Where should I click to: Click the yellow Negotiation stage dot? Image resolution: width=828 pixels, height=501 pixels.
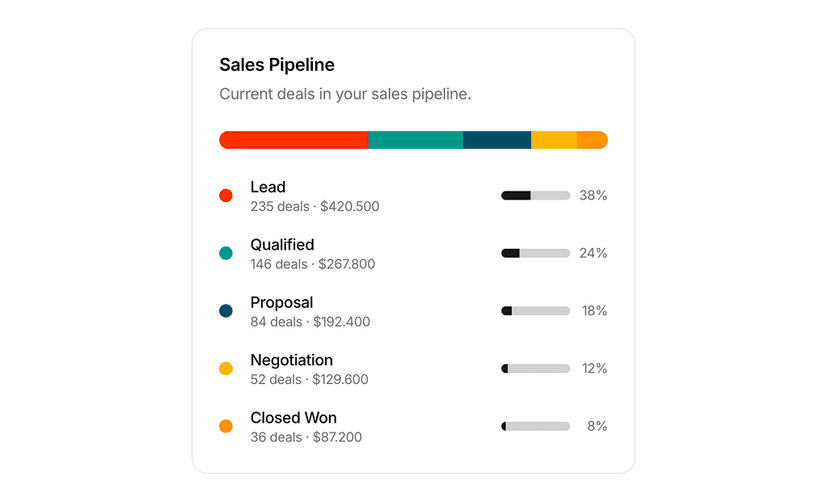click(226, 369)
